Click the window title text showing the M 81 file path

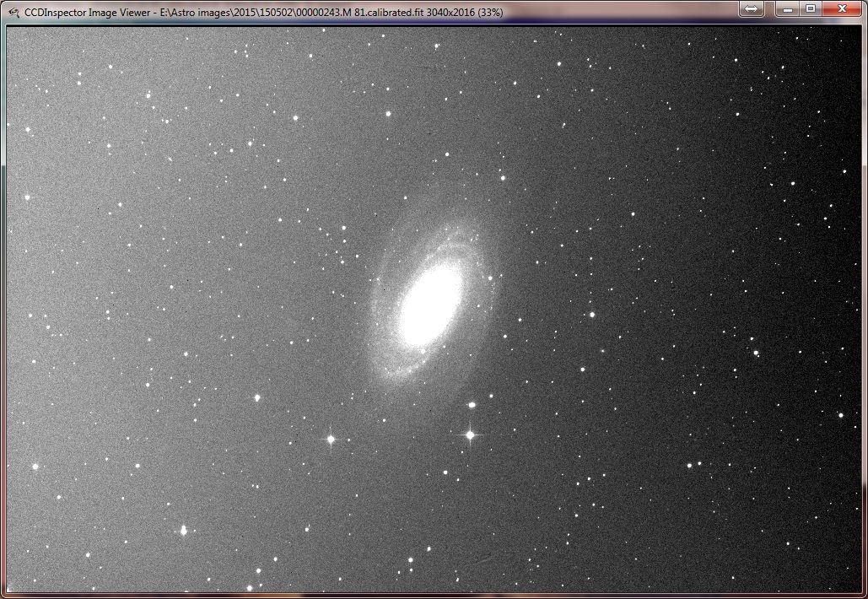263,12
